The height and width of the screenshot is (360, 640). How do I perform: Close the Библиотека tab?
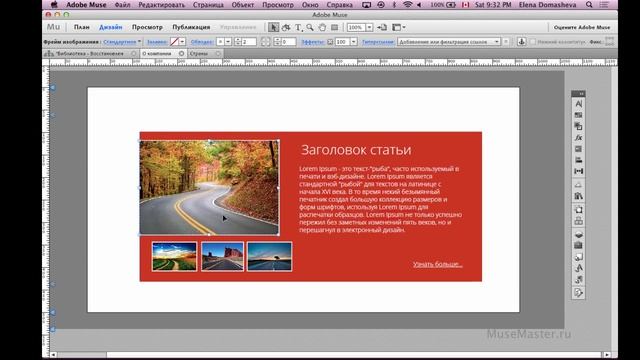coord(133,53)
